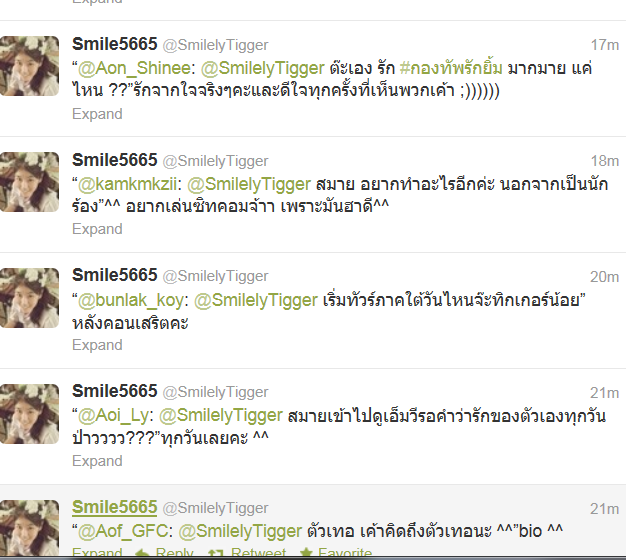Expand the tweet replying to @bunlak_koy

97,345
